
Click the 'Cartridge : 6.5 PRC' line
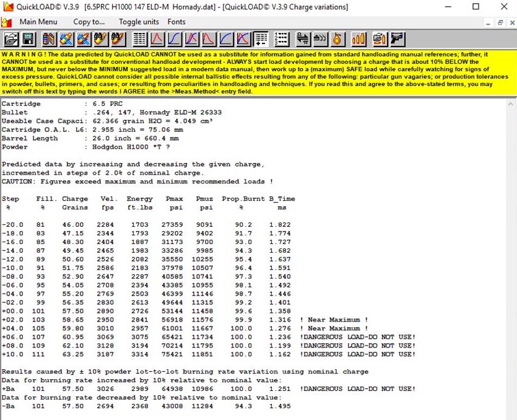click(x=62, y=104)
